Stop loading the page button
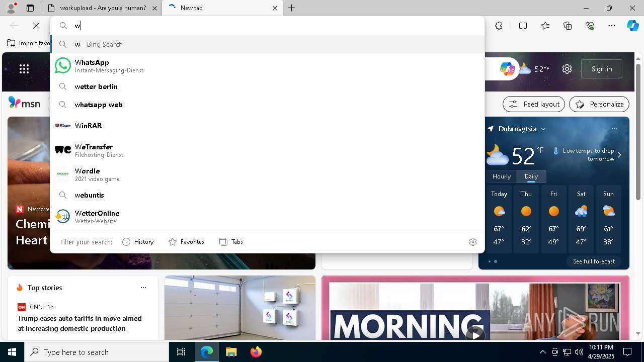The height and width of the screenshot is (362, 644). pyautogui.click(x=36, y=26)
